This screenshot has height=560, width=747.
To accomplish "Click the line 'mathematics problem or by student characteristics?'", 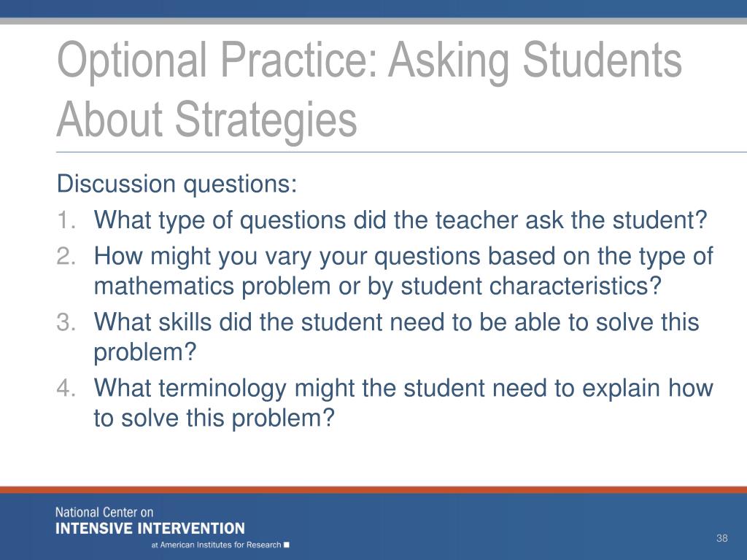I will click(378, 287).
